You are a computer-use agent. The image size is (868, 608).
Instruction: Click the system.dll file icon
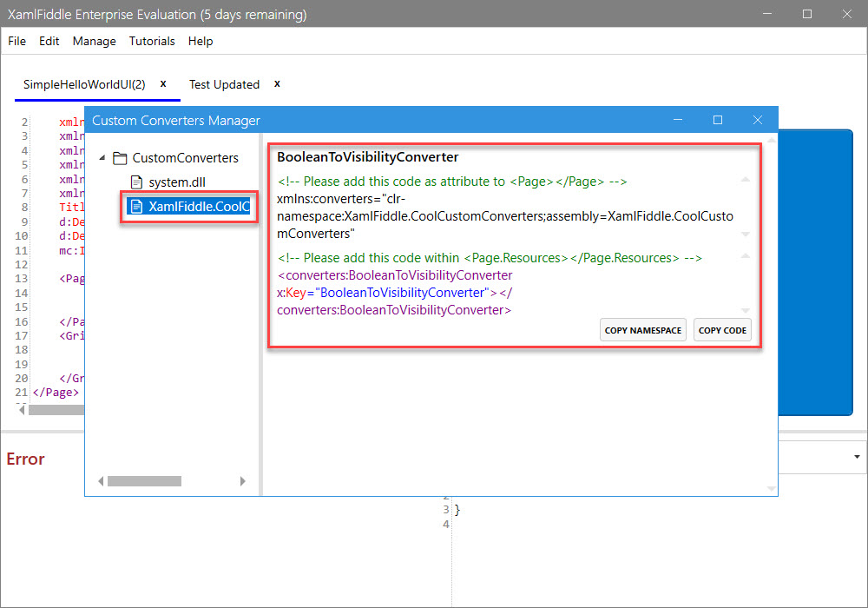pos(136,182)
